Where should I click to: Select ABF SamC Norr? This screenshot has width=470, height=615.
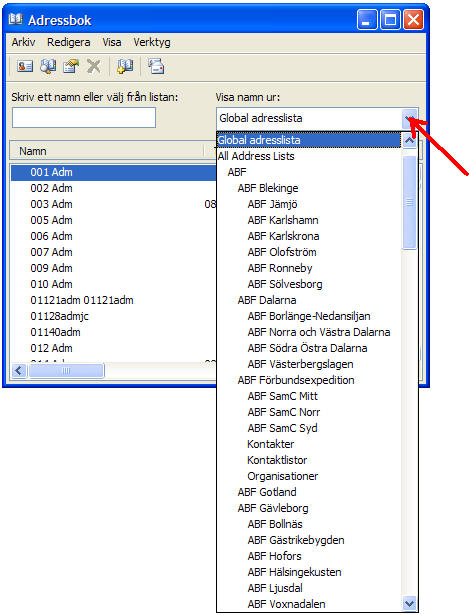pyautogui.click(x=309, y=412)
